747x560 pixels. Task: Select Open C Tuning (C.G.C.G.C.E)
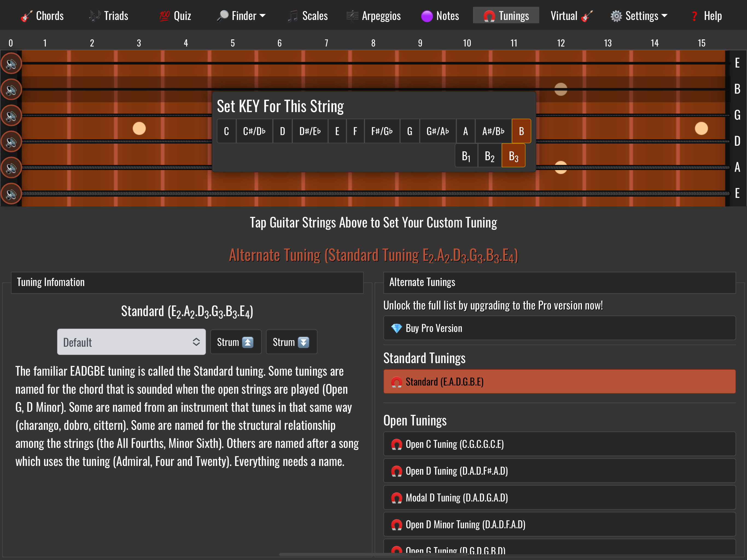tap(560, 444)
